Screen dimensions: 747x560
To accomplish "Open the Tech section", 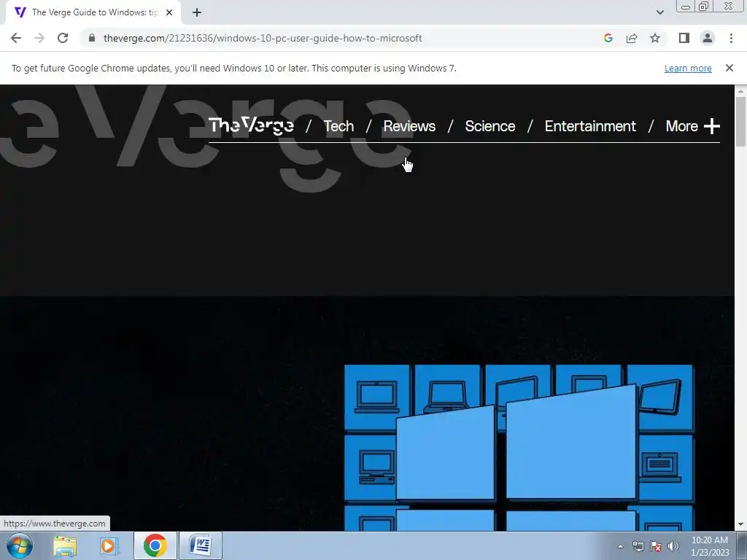I will point(338,126).
